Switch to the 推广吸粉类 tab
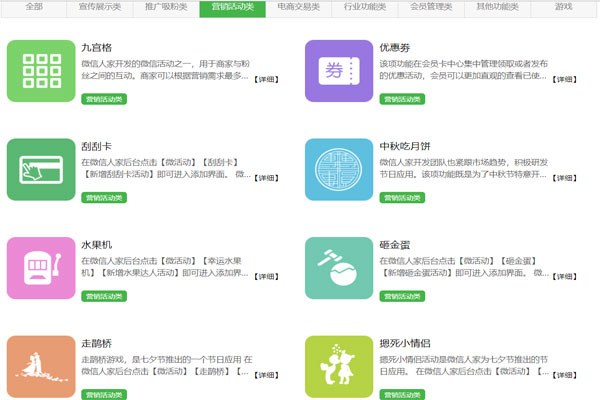600x400 pixels. pos(166,8)
